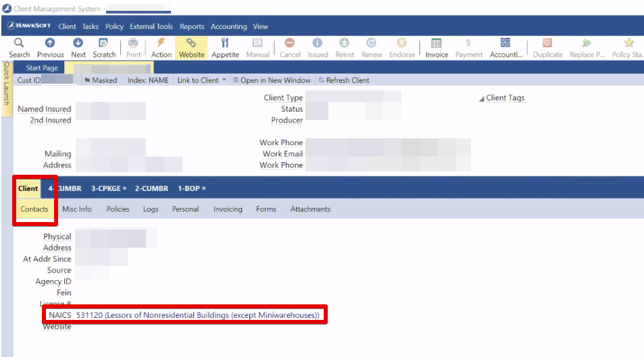
Task: Click the Producer label
Action: 287,120
